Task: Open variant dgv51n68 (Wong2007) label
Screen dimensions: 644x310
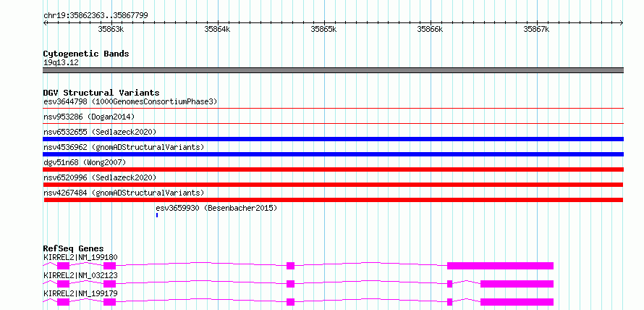Action: point(85,162)
